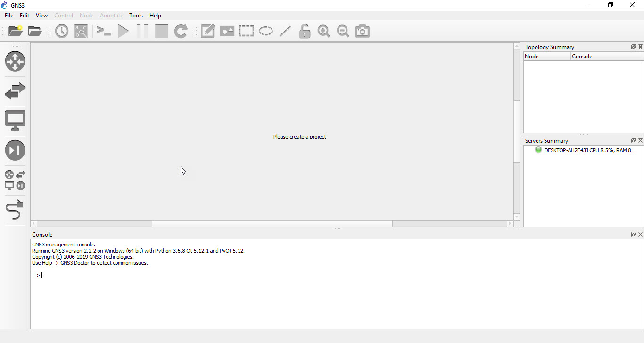Browse security devices in the sidebar
This screenshot has width=644, height=343.
click(x=15, y=150)
